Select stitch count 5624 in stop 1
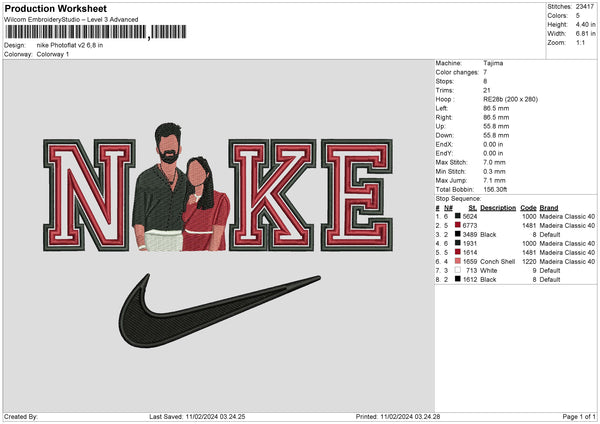This screenshot has width=600, height=424. click(470, 217)
